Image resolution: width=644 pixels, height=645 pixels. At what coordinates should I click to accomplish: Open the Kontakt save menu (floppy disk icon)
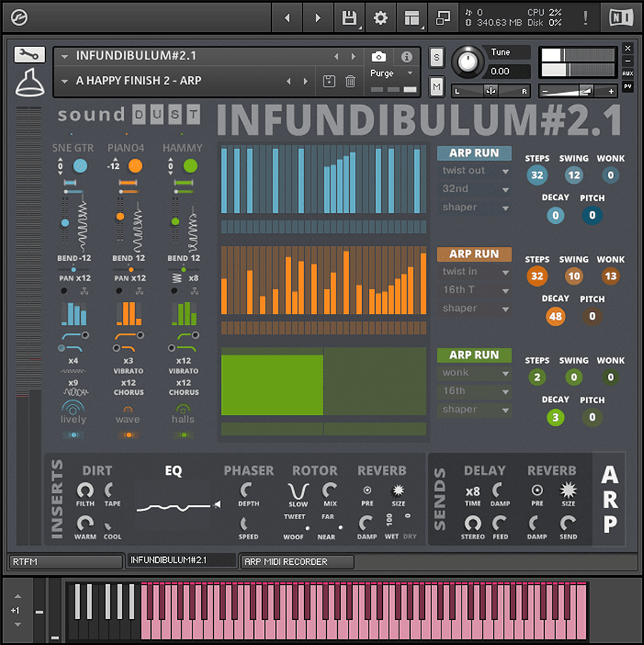(349, 18)
